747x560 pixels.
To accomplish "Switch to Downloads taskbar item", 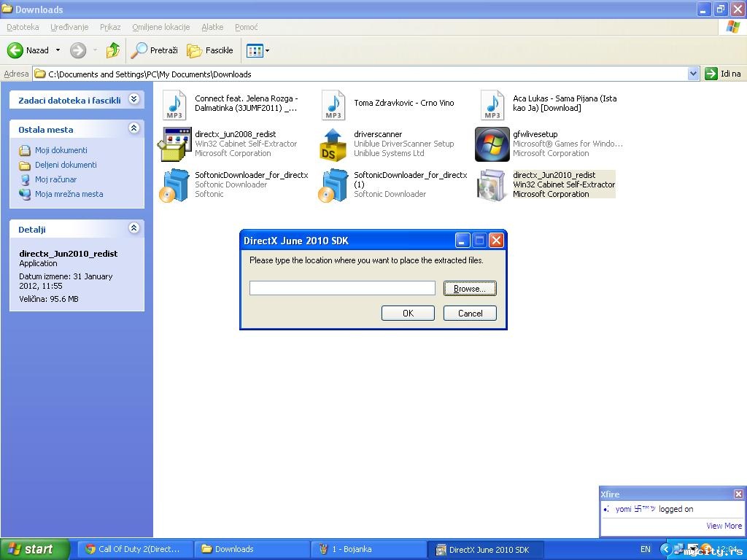I will (x=252, y=550).
